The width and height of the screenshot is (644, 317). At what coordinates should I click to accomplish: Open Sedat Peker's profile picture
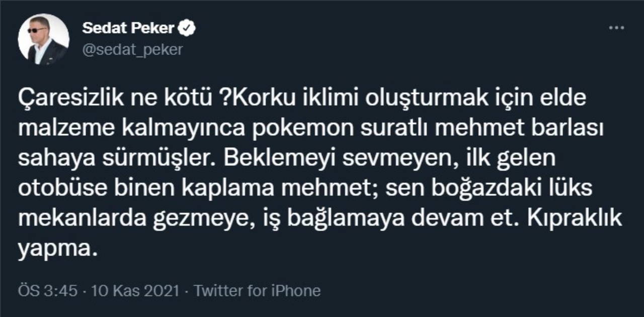coord(43,39)
